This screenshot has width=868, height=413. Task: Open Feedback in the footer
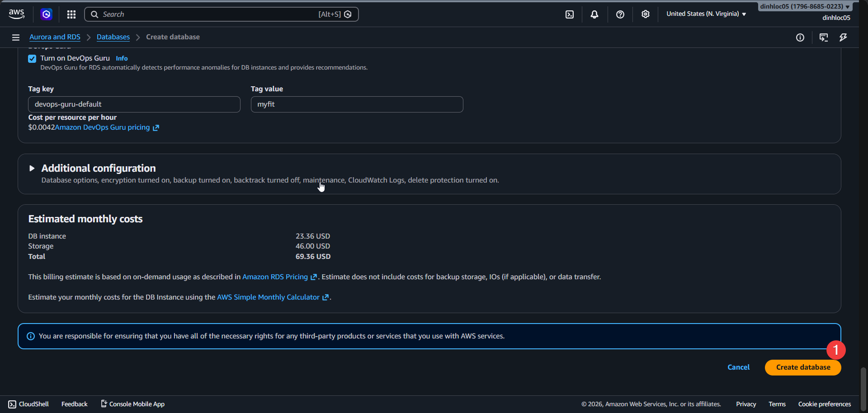click(74, 404)
